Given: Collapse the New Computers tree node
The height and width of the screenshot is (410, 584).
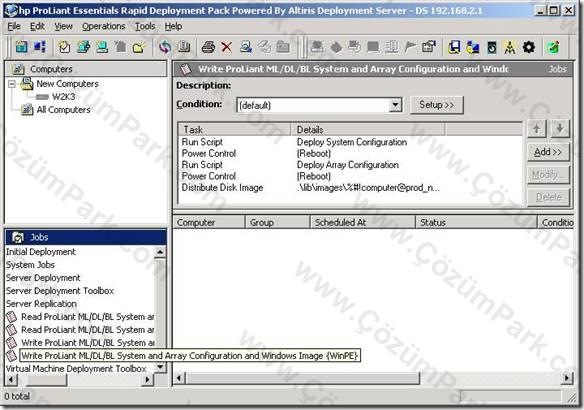Looking at the screenshot, I should (12, 84).
